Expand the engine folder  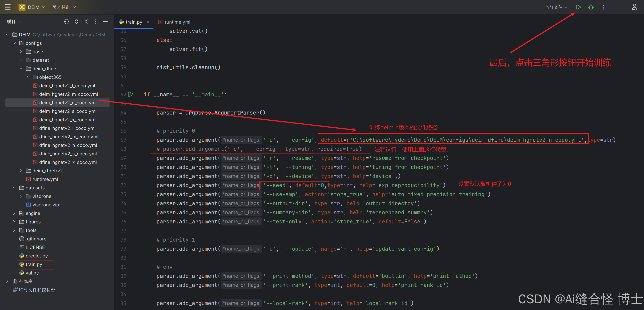[14, 213]
